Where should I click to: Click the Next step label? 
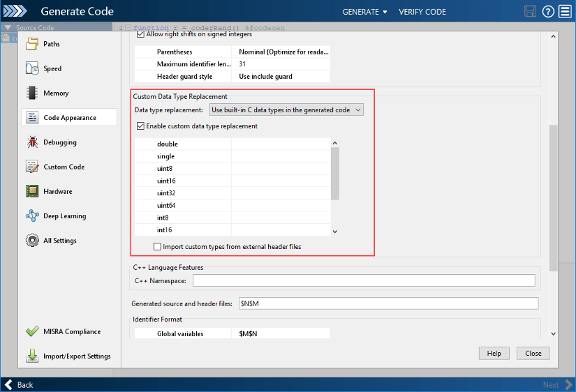click(x=551, y=384)
